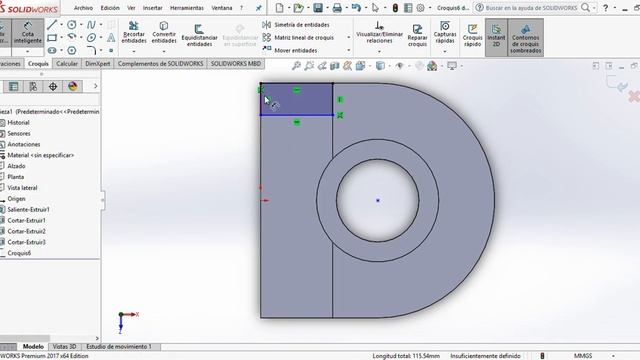Image resolution: width=640 pixels, height=360 pixels.
Task: Select the Line sketch tool
Action: [52, 25]
